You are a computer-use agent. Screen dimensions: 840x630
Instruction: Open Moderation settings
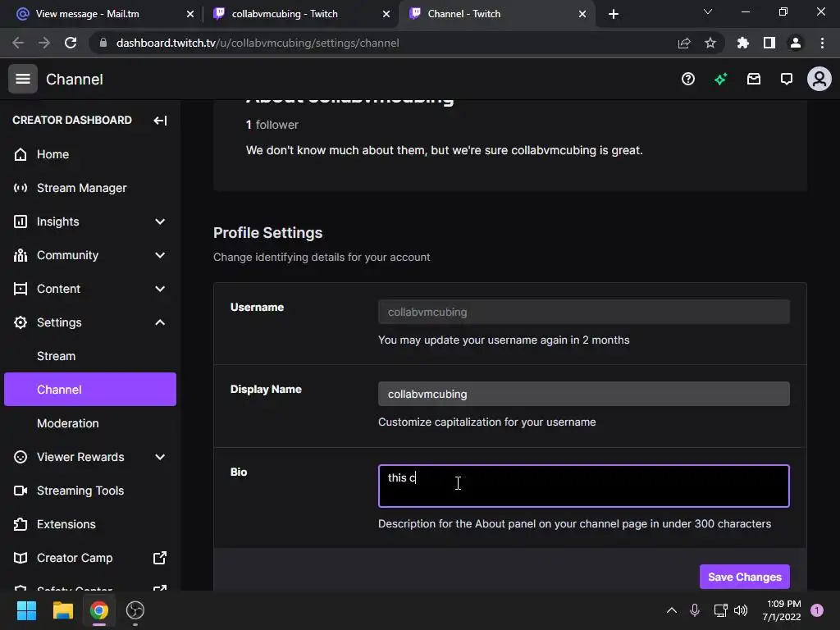[x=89, y=423]
